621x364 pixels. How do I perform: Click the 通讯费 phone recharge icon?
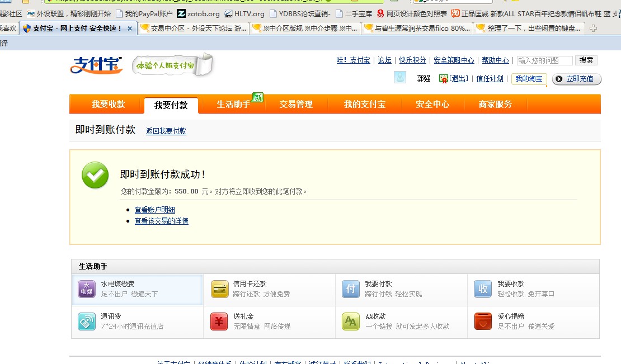pyautogui.click(x=87, y=322)
